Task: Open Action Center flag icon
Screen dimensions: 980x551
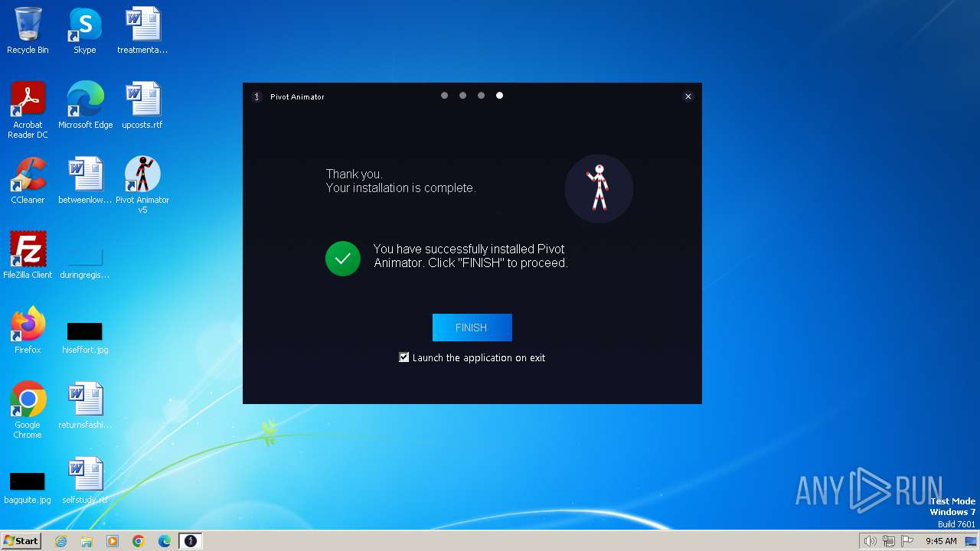Action: tap(908, 541)
